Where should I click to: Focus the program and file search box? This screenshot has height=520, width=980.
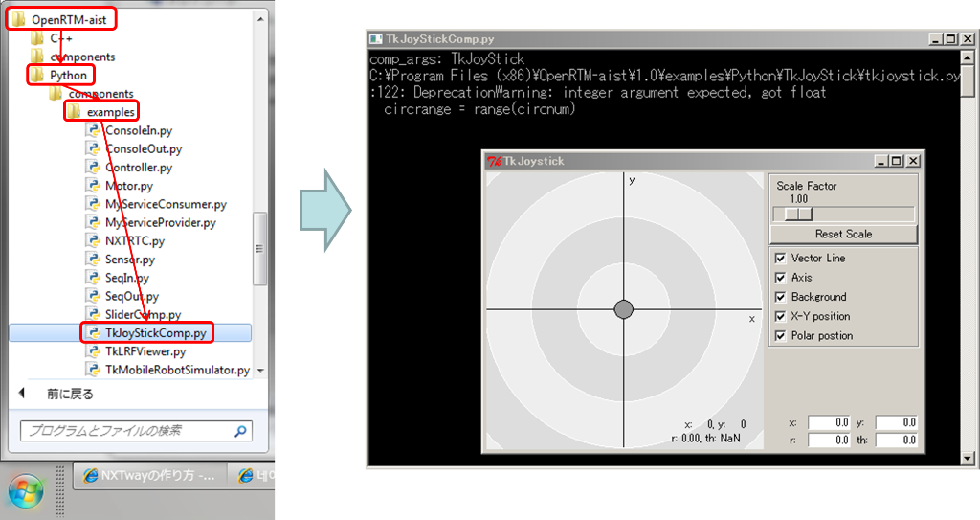[127, 431]
